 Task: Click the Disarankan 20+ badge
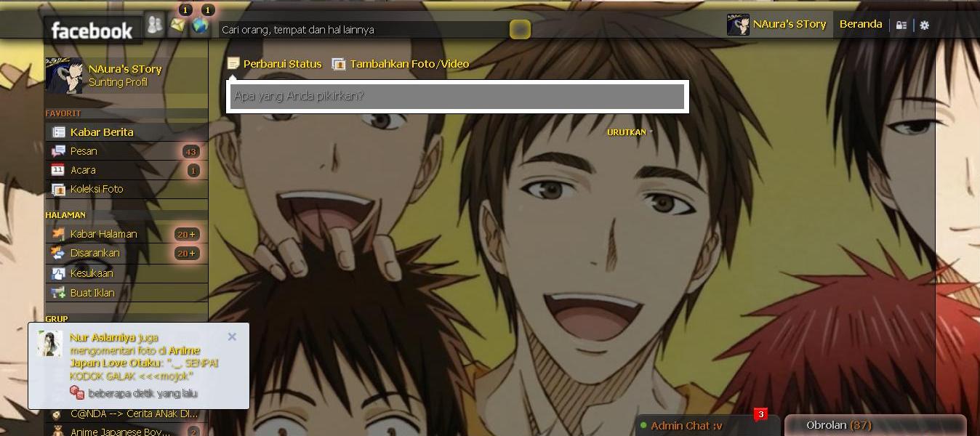187,253
